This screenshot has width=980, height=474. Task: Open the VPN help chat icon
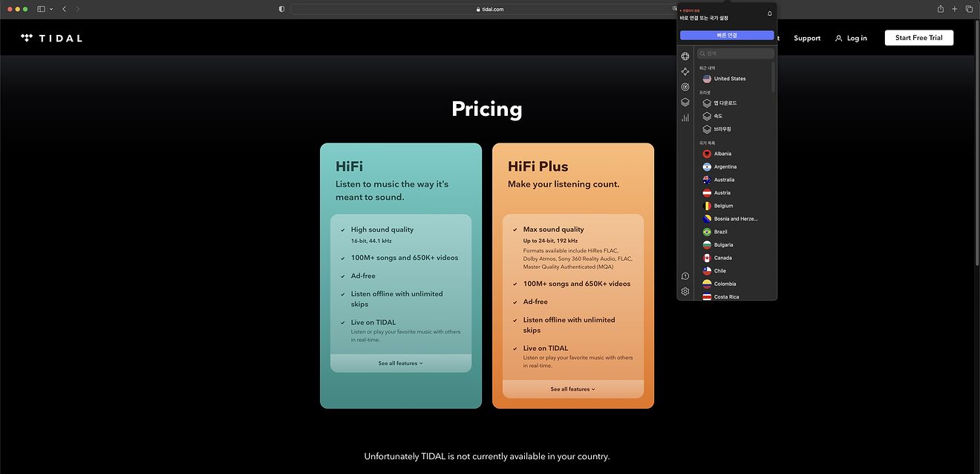[685, 276]
